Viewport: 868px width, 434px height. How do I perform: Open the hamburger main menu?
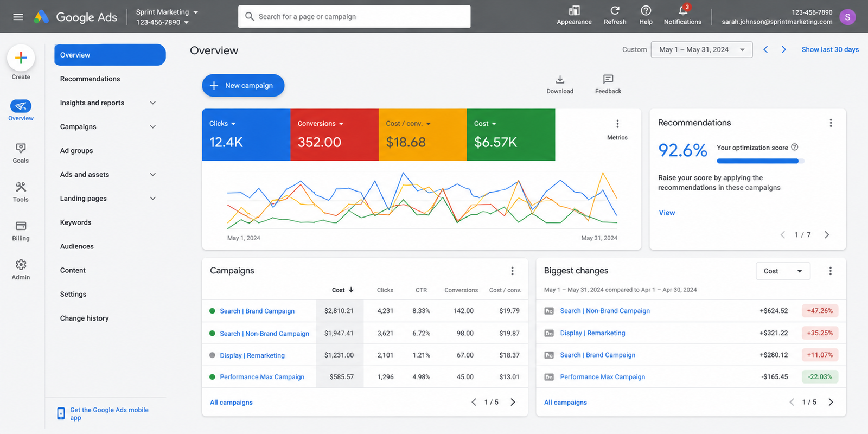[x=18, y=17]
